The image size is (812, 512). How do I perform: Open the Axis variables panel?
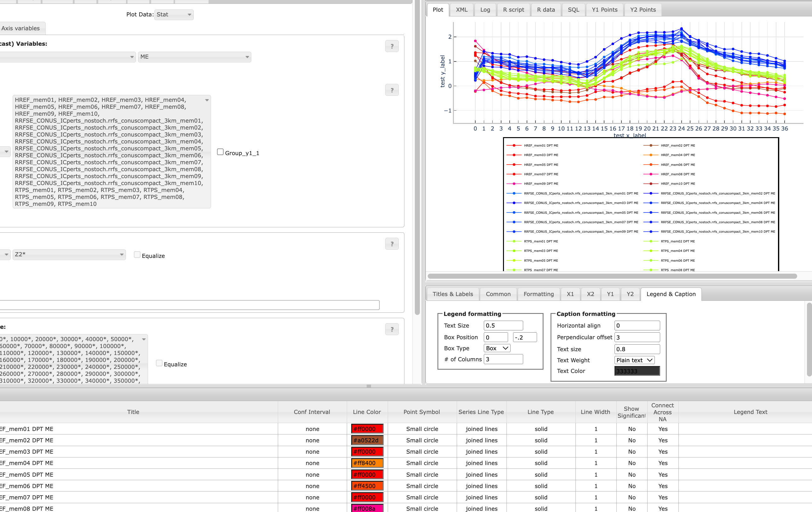coord(20,28)
